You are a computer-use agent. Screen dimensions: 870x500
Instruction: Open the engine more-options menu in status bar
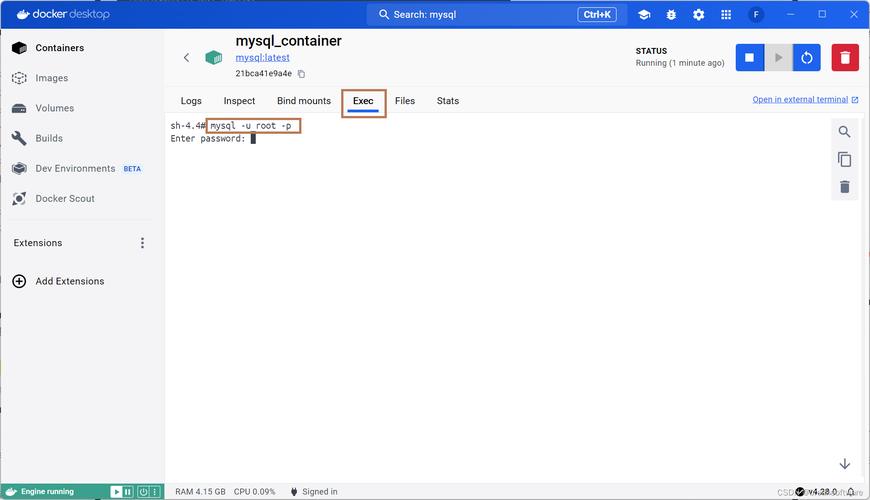pyautogui.click(x=155, y=492)
